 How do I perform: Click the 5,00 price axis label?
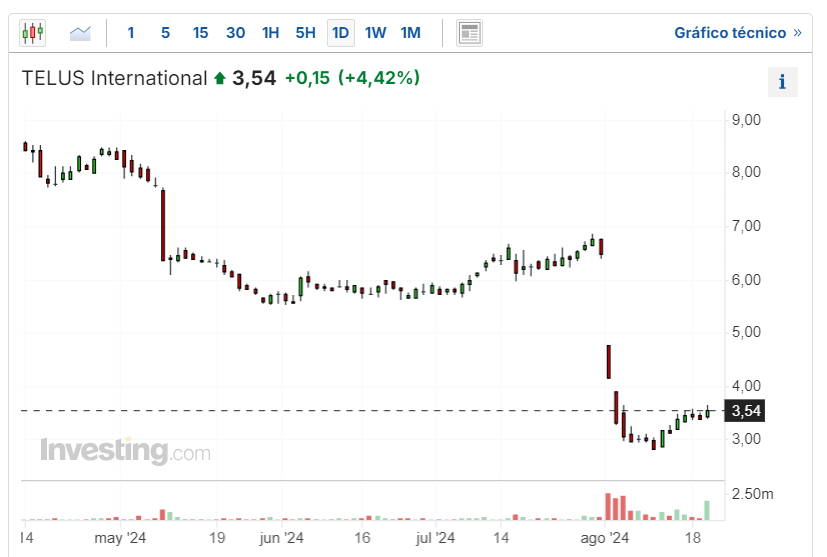tap(746, 332)
